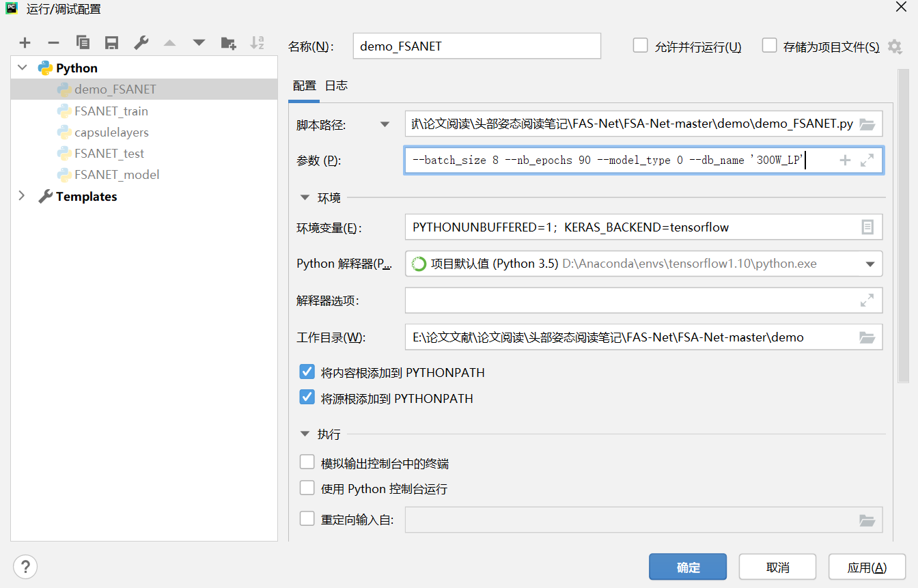Switch to the logs tab
918x588 pixels.
[336, 85]
